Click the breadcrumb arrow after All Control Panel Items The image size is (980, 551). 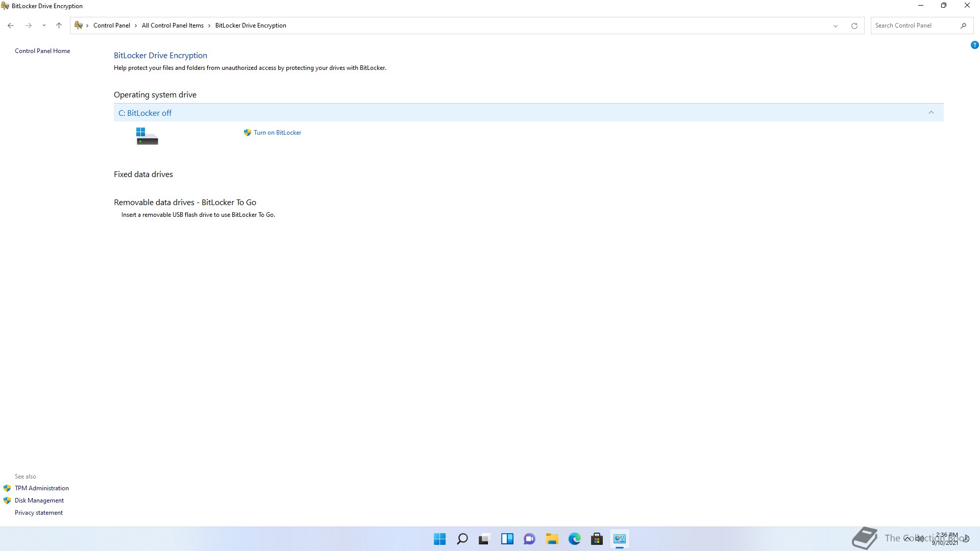tap(209, 26)
